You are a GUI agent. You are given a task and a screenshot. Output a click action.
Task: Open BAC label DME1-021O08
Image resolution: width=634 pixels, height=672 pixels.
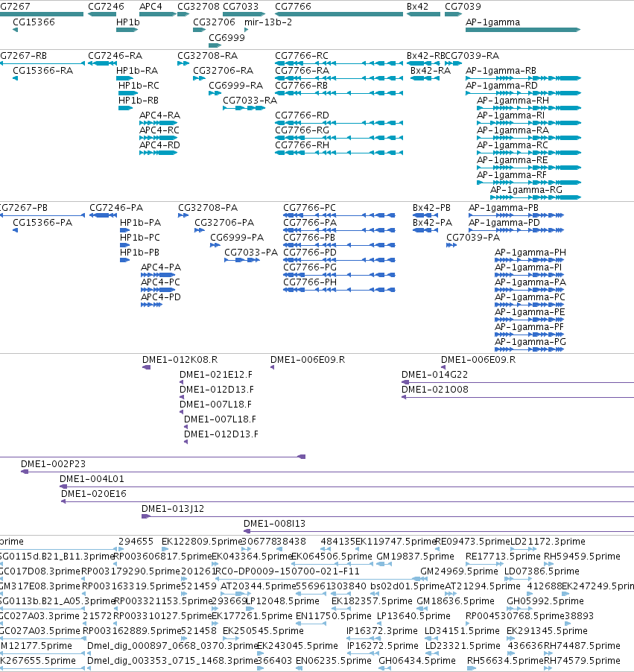[x=435, y=389]
